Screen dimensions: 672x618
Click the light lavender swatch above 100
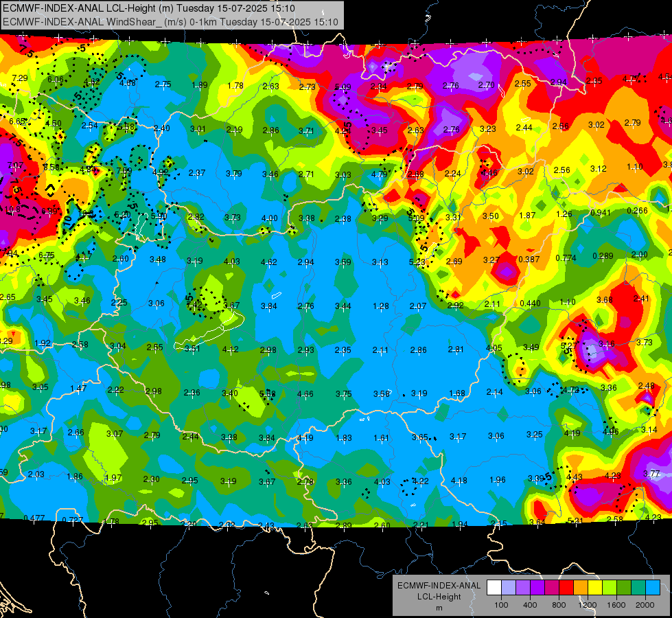tap(509, 588)
